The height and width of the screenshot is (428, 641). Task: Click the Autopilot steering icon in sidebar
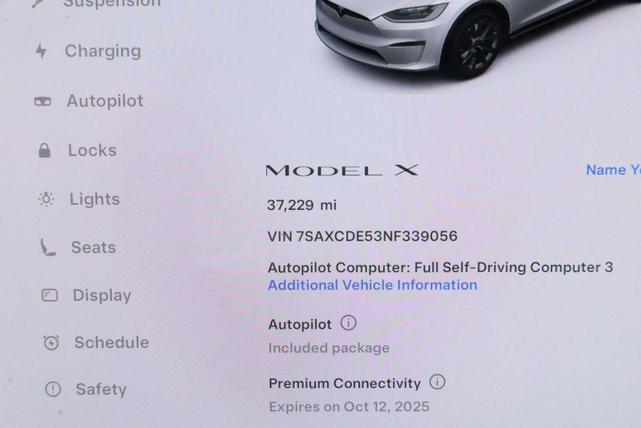pos(43,101)
